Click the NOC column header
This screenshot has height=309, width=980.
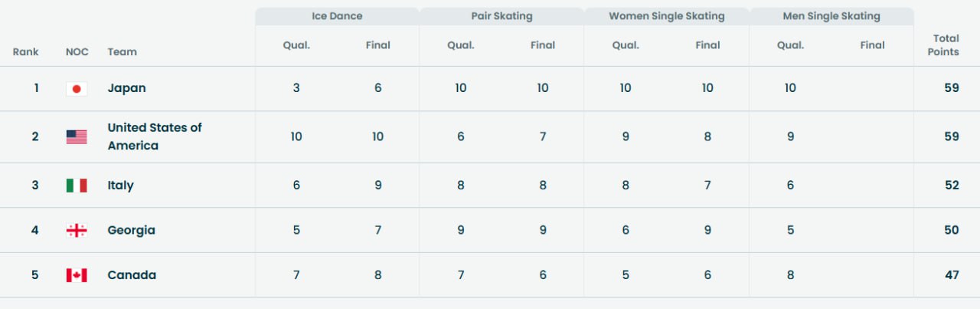click(x=77, y=52)
